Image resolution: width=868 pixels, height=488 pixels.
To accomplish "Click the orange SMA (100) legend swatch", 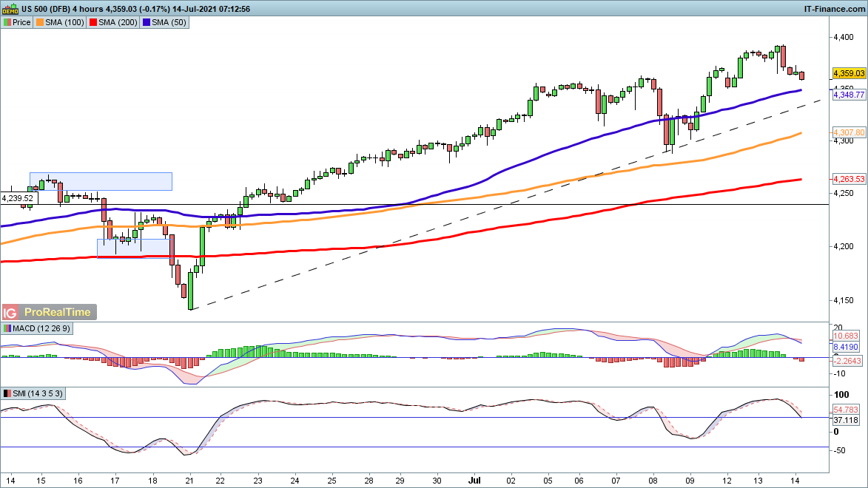I will [39, 23].
